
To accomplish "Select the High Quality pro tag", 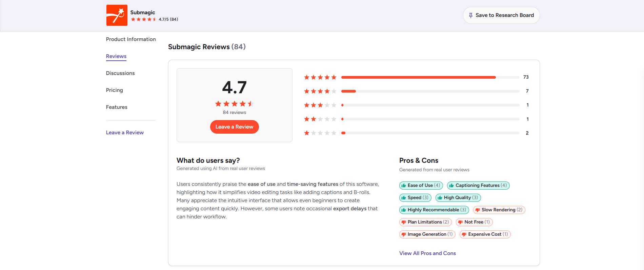I will [458, 198].
